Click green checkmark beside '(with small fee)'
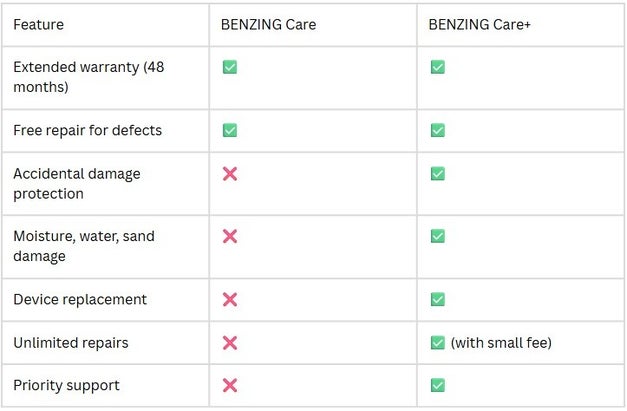This screenshot has width=627, height=411. 438,343
